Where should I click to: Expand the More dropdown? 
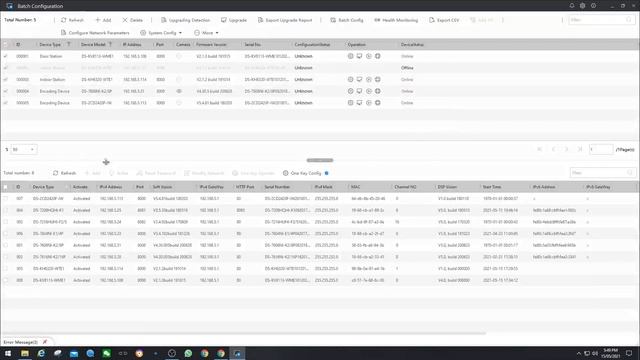206,33
